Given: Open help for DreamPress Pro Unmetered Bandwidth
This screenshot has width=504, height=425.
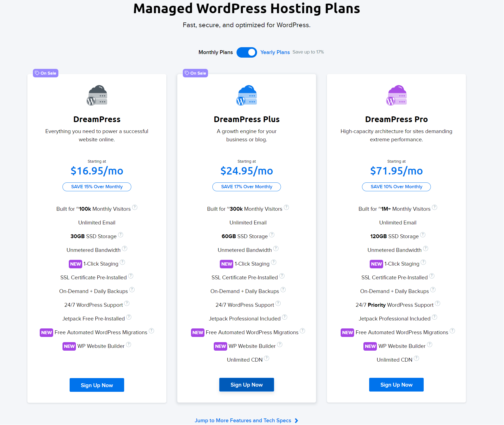Looking at the screenshot, I should click(426, 248).
